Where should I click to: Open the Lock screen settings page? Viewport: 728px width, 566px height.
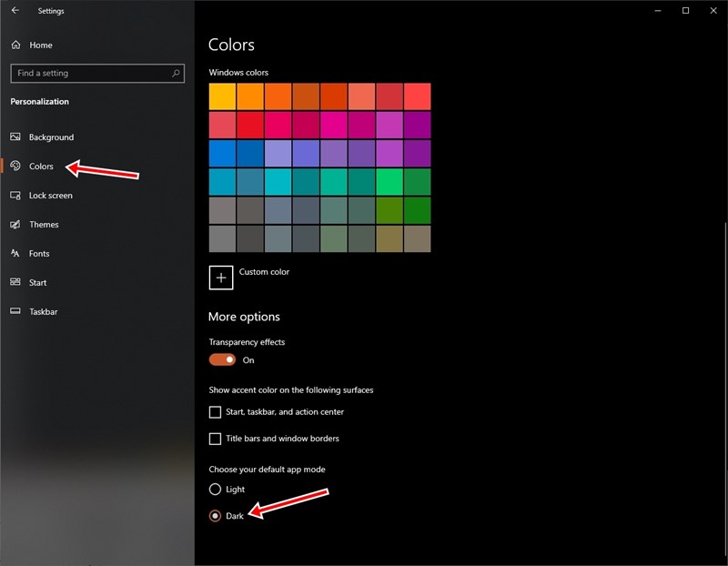pos(51,196)
